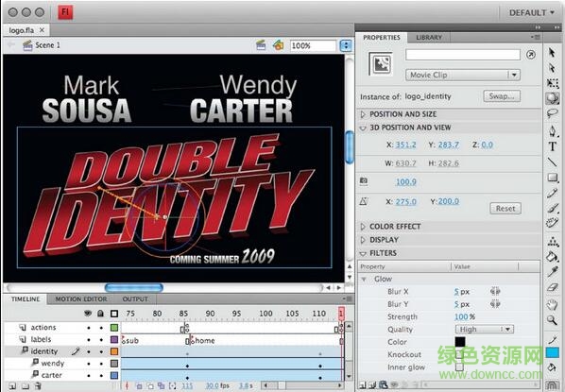Select the Bone tool
Screen dimensions: 565x392
tap(553, 242)
